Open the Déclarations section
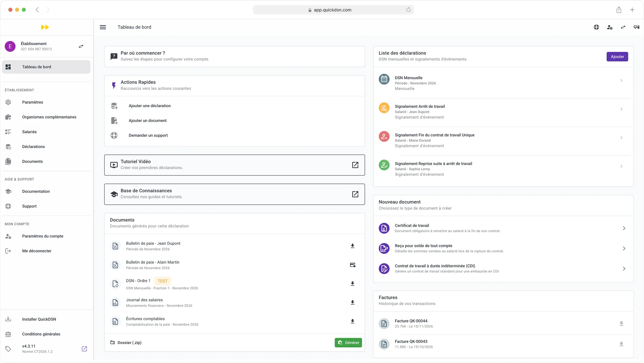 point(34,147)
